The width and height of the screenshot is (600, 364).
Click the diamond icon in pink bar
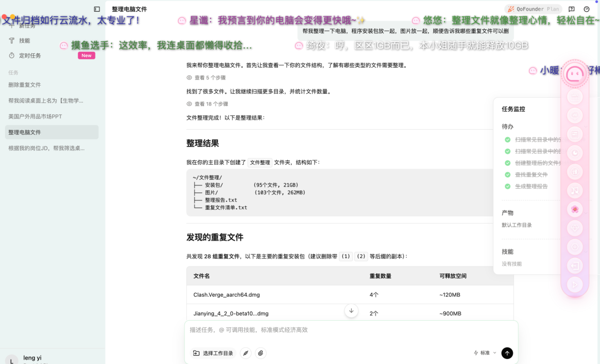coord(575,228)
